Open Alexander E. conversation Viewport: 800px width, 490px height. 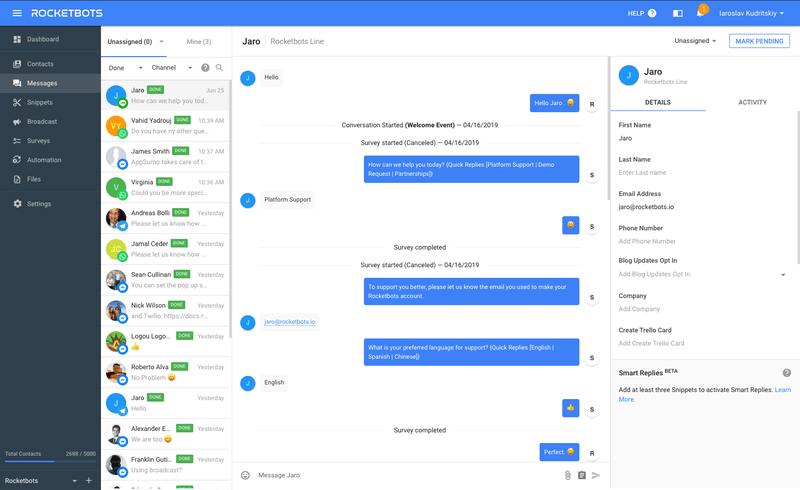coord(166,434)
